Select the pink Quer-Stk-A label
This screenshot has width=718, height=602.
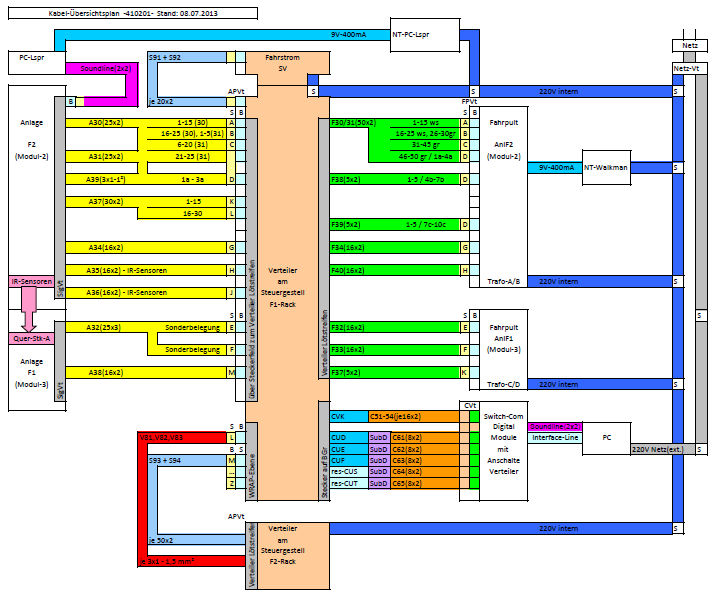pyautogui.click(x=31, y=339)
